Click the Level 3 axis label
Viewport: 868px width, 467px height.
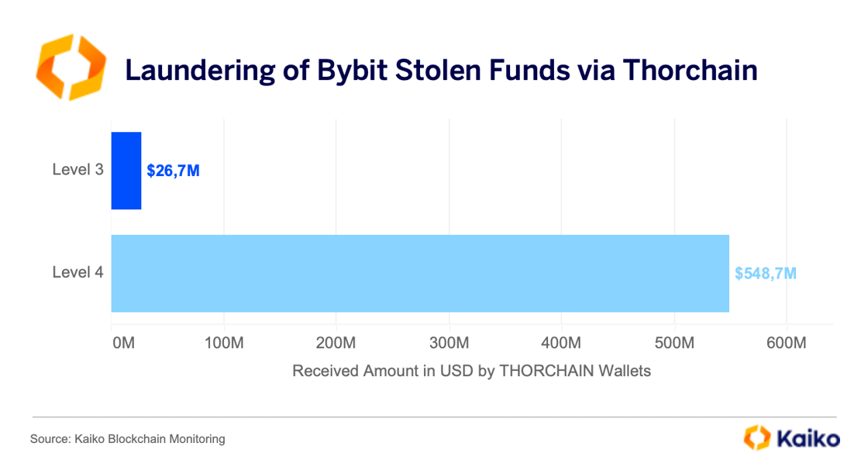point(77,169)
